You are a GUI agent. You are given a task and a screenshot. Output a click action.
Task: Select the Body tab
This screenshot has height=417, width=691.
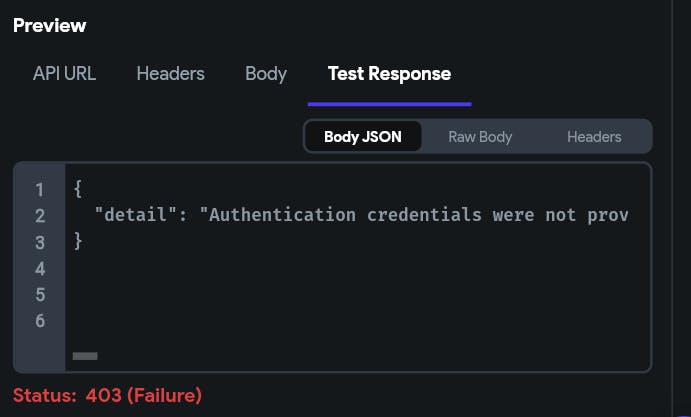266,74
